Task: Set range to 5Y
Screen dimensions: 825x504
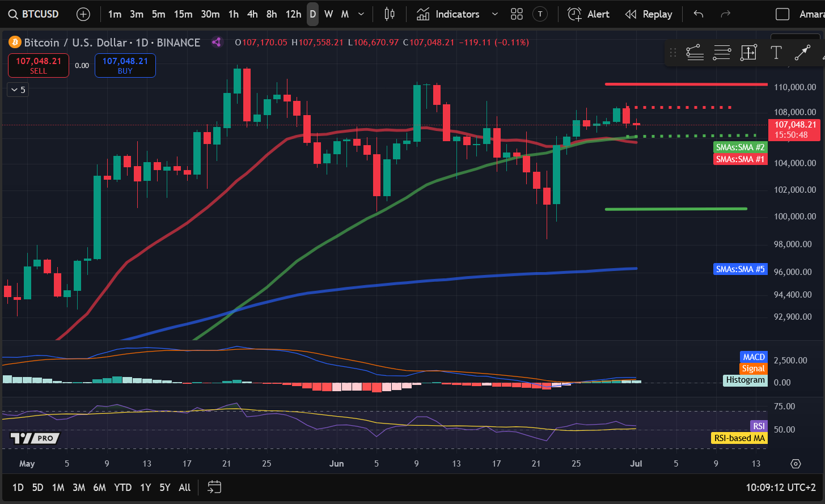Action: pyautogui.click(x=164, y=487)
